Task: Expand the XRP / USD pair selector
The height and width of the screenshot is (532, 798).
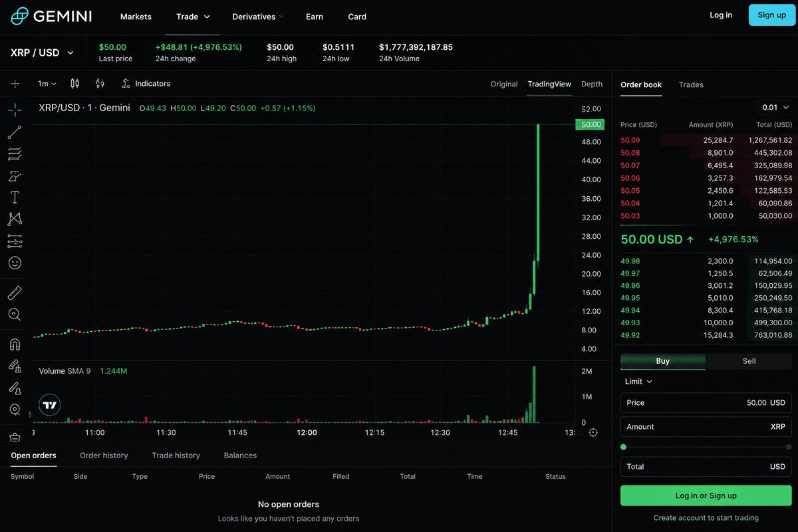Action: tap(43, 53)
